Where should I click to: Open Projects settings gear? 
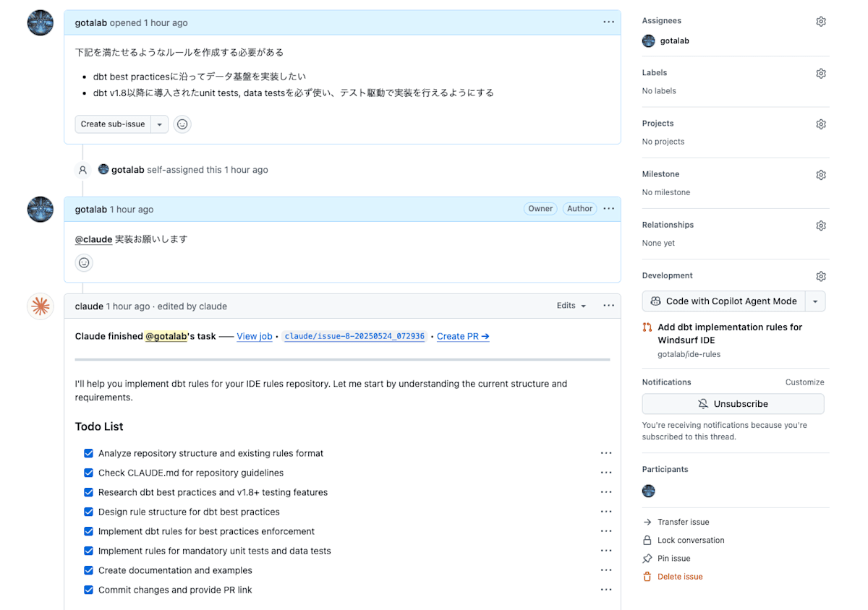821,124
